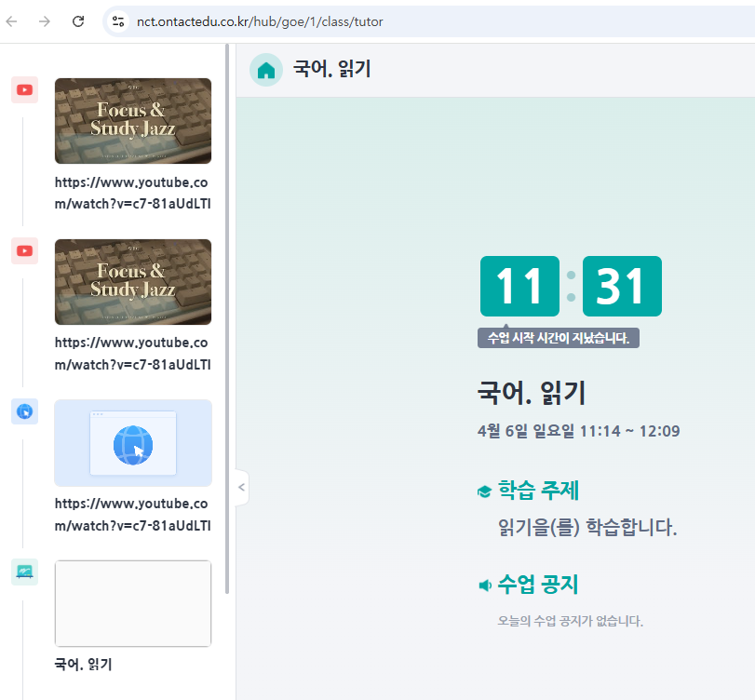755x700 pixels.
Task: Go back using the browser back arrow
Action: [x=12, y=21]
